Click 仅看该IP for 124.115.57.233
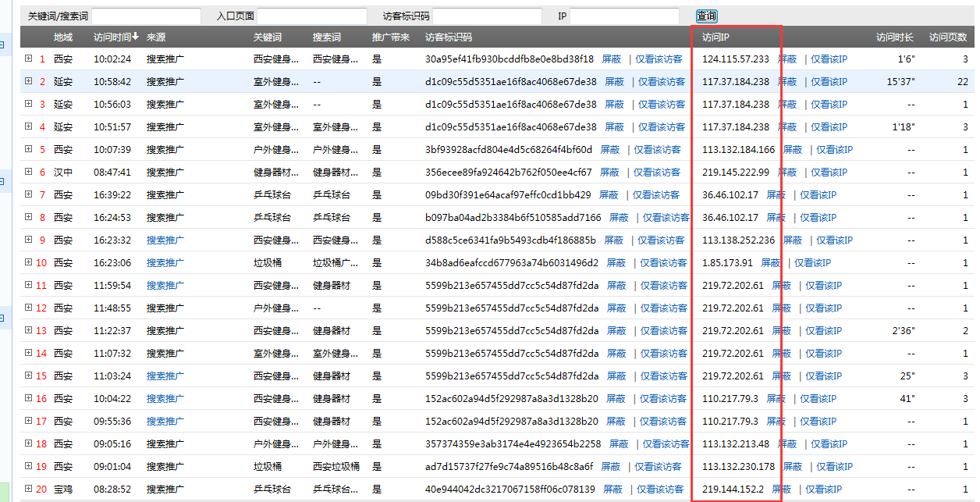Viewport: 980px width, 502px height. click(829, 59)
